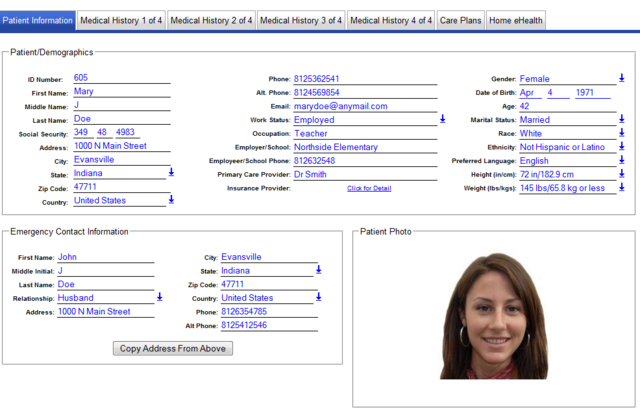Edit the Employer/School Phone field
Image resolution: width=640 pixels, height=408 pixels.
pos(365,161)
